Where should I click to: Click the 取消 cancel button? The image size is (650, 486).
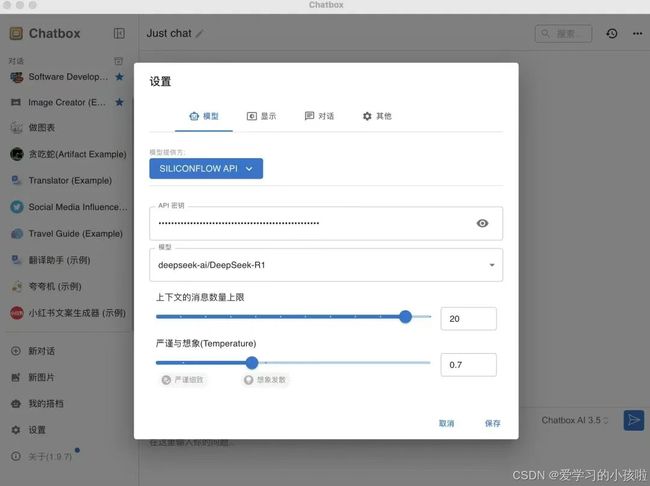tap(446, 423)
